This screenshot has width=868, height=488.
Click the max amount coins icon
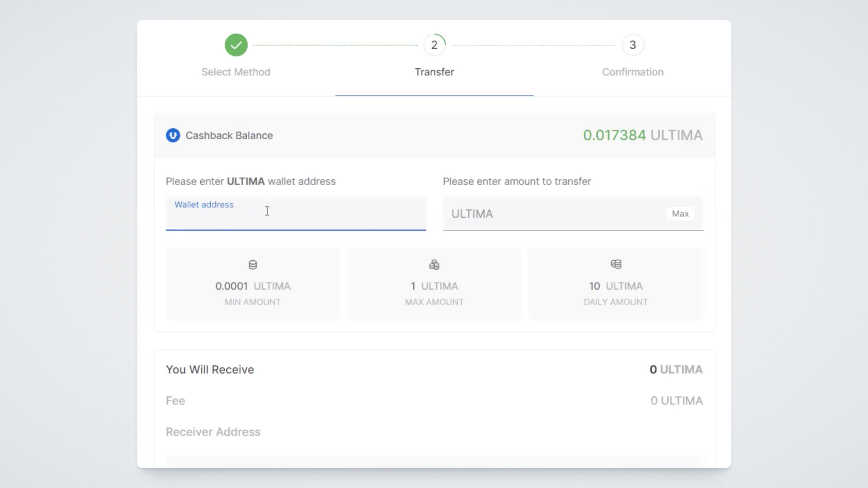434,265
